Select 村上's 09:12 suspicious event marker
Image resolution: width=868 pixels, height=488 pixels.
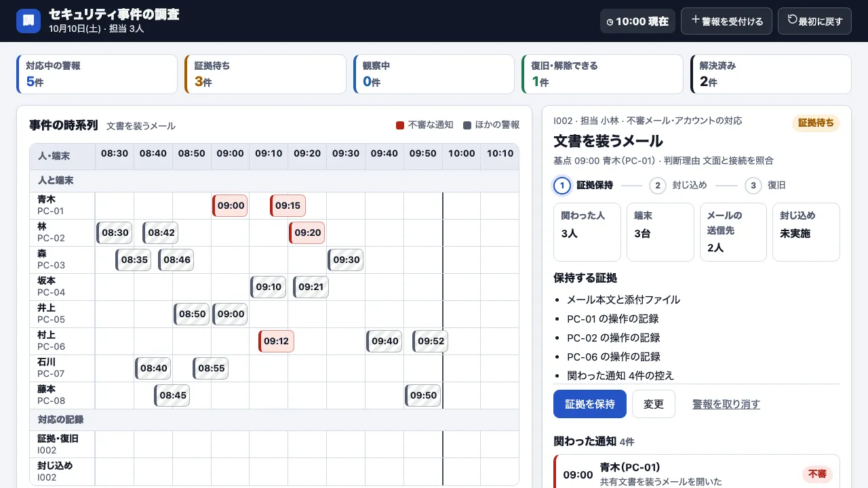(276, 341)
